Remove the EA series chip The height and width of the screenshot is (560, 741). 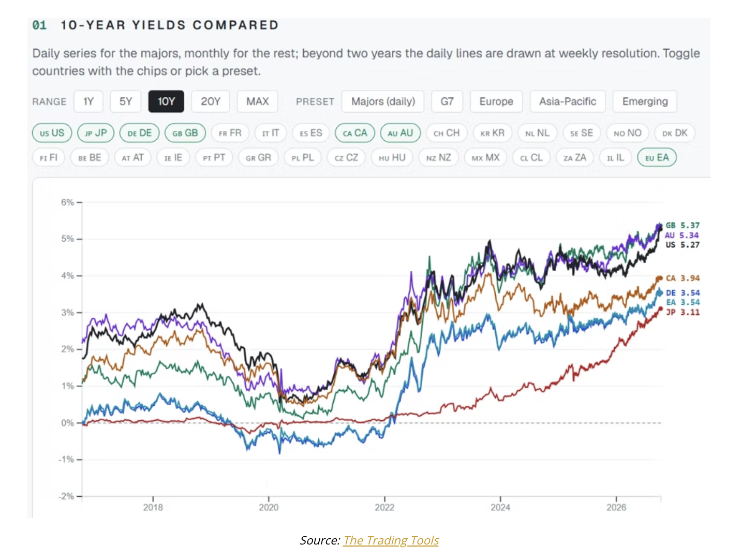coord(657,157)
